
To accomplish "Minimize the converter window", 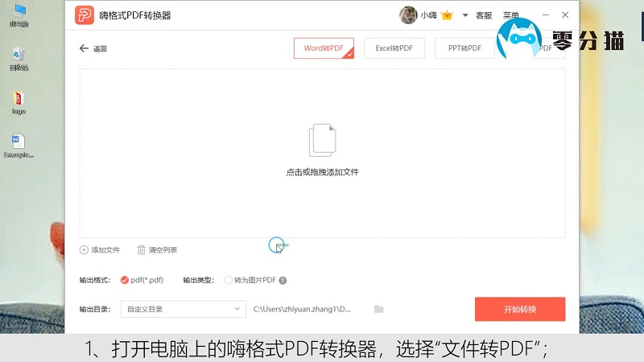I will coord(546,14).
